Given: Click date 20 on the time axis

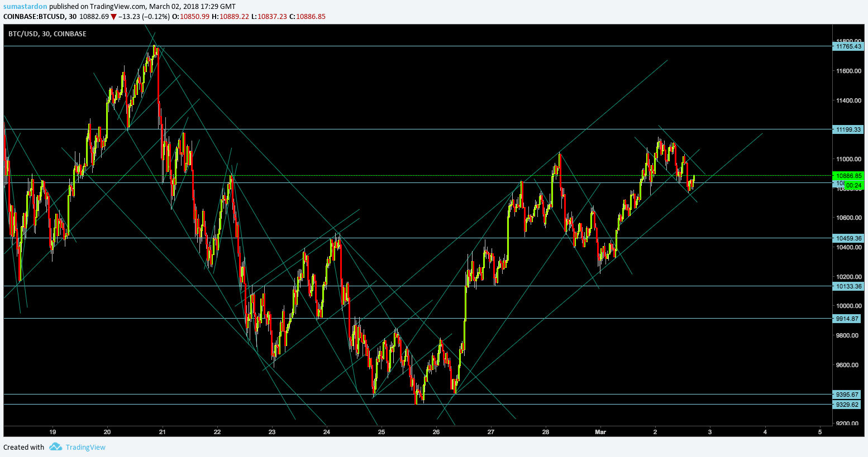Looking at the screenshot, I should pyautogui.click(x=107, y=432).
